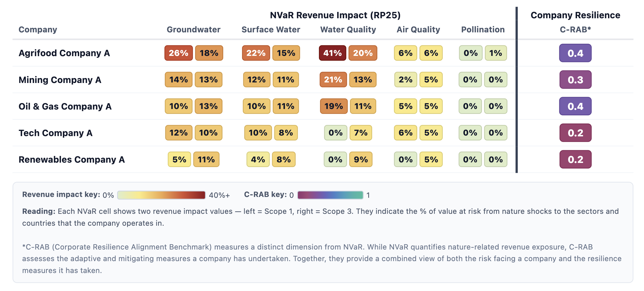
Task: Click Renewables Company A's 9% Water Quality badge
Action: pos(360,159)
